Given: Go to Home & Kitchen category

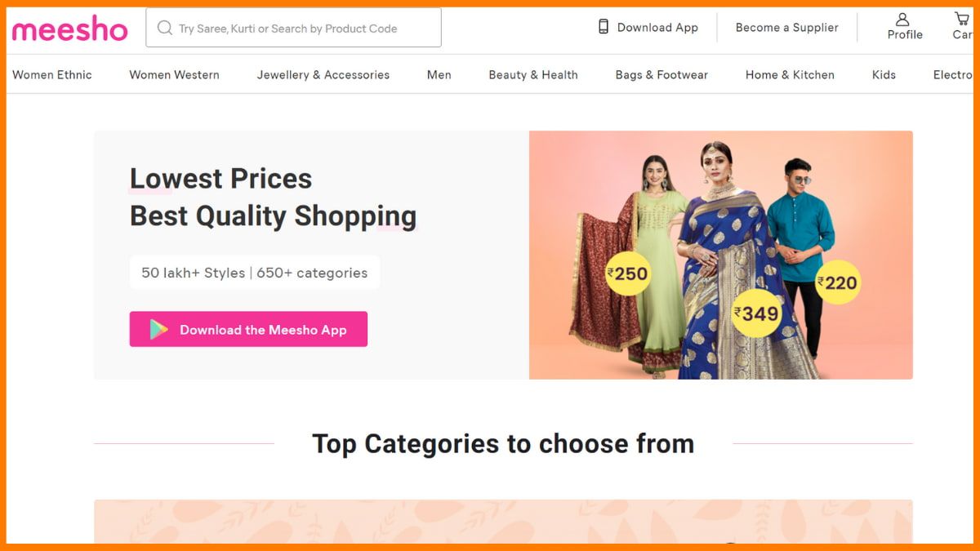Looking at the screenshot, I should (x=790, y=74).
